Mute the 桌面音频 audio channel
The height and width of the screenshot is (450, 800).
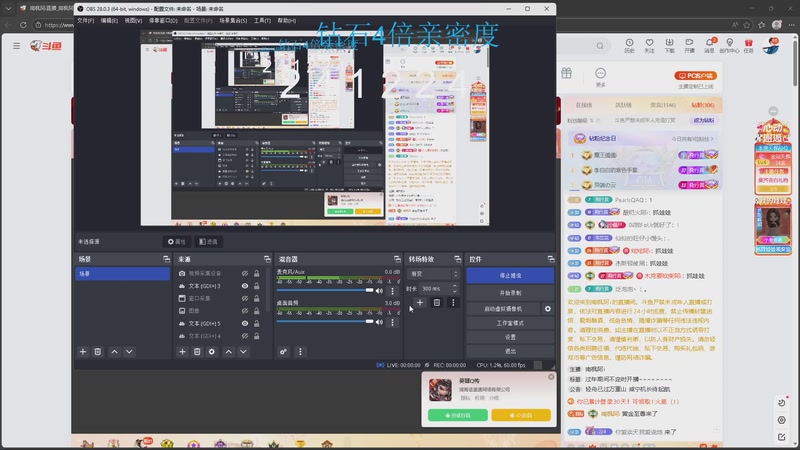coord(379,322)
